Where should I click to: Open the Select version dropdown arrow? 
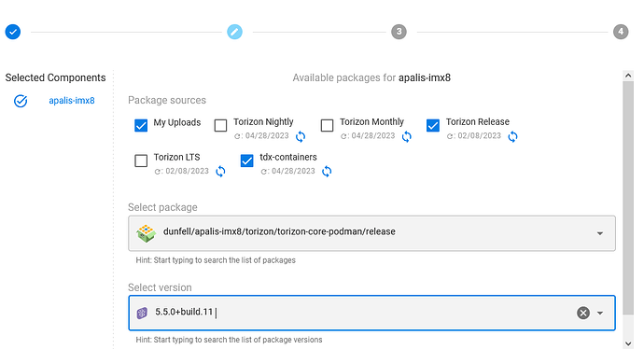(599, 313)
